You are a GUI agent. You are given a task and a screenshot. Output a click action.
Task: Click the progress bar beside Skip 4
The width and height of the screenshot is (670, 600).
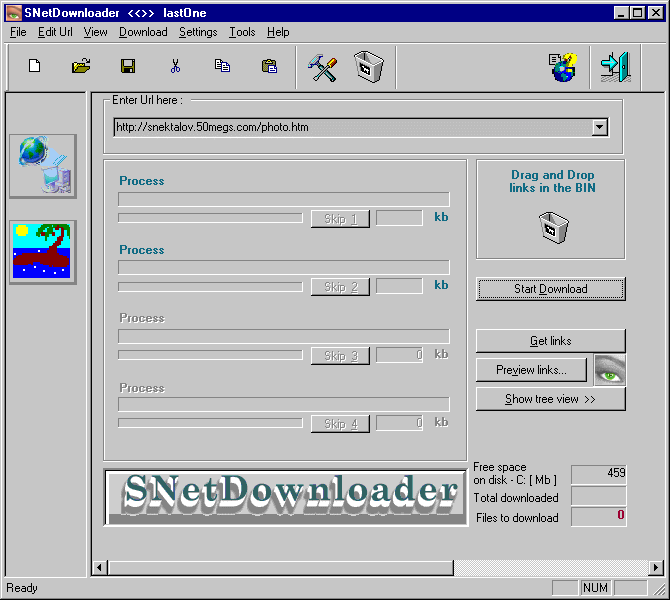click(210, 423)
